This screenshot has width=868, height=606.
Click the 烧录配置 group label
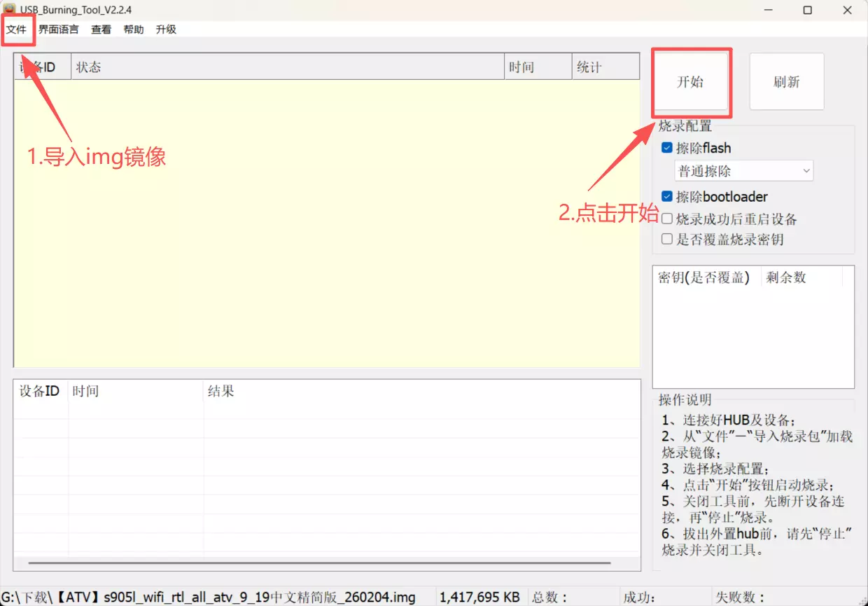click(685, 126)
